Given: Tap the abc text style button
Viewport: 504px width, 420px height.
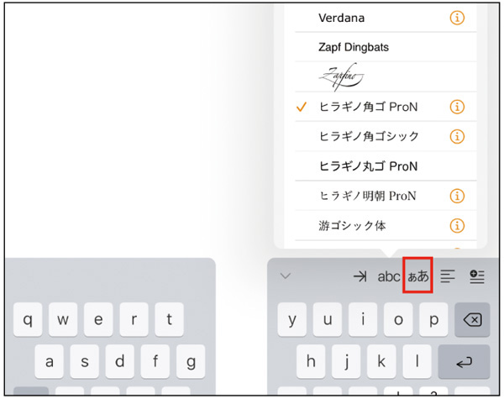Looking at the screenshot, I should [x=389, y=276].
